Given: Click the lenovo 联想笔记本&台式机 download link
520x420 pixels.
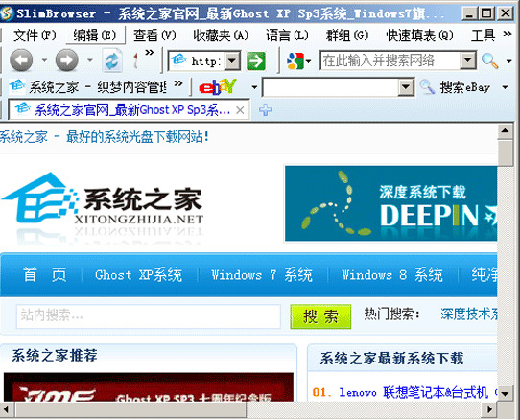Looking at the screenshot, I should pos(414,392).
